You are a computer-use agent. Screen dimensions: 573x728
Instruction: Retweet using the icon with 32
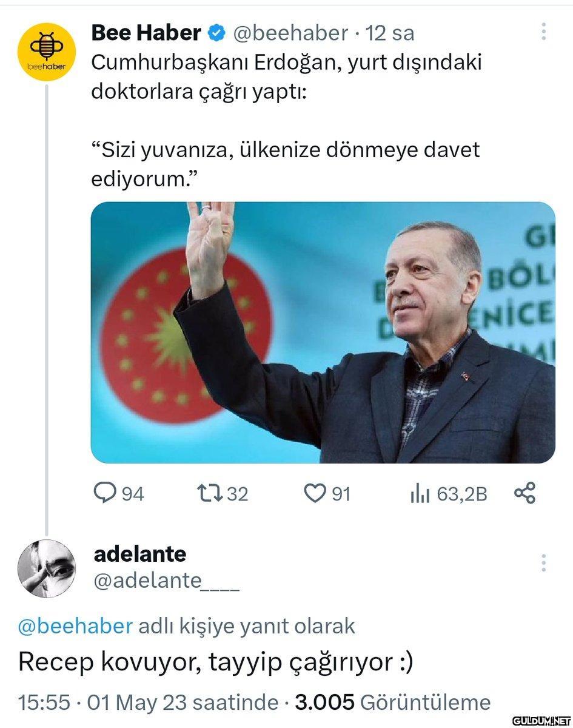tap(207, 494)
